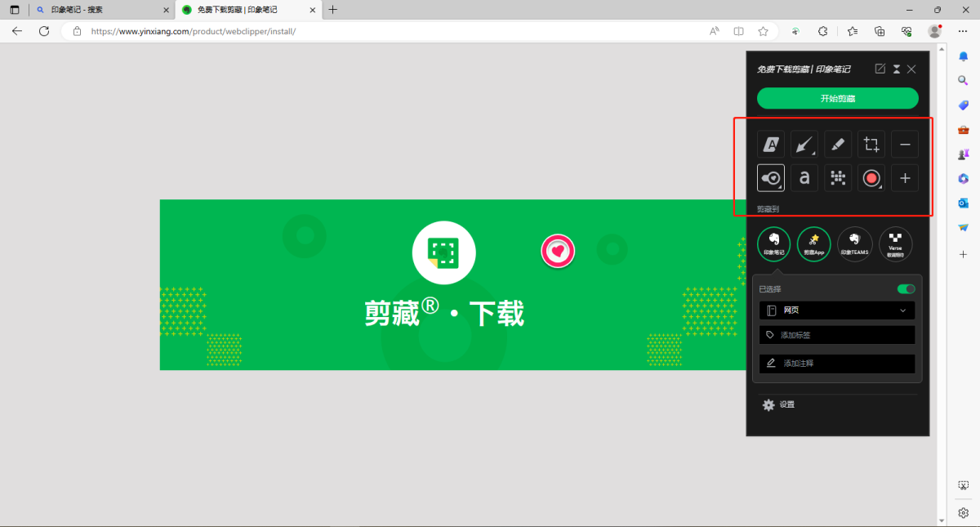
Task: Open the immersive reader view icon
Action: [x=738, y=31]
